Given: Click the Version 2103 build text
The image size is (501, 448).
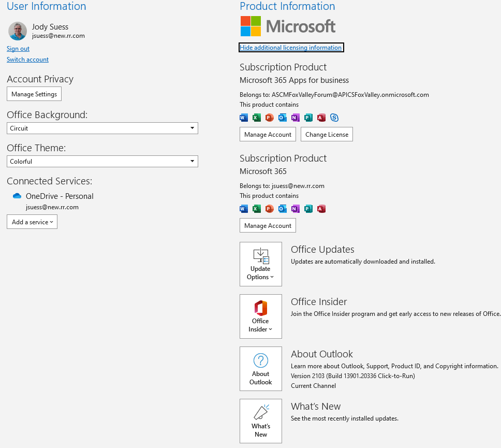Looking at the screenshot, I should pos(353,375).
